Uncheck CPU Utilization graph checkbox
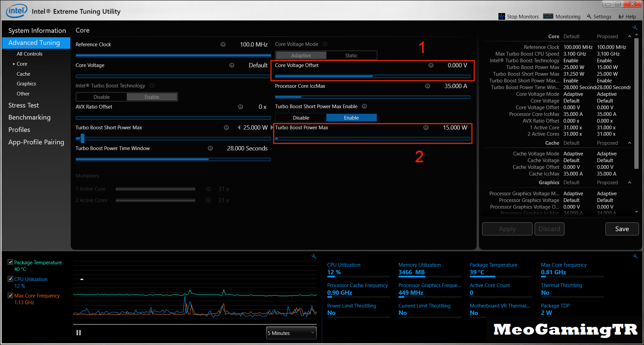Viewport: 644px width, 345px height. pos(10,279)
